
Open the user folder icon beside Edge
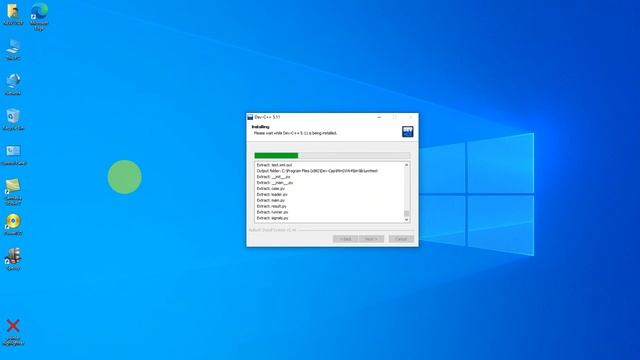point(13,14)
